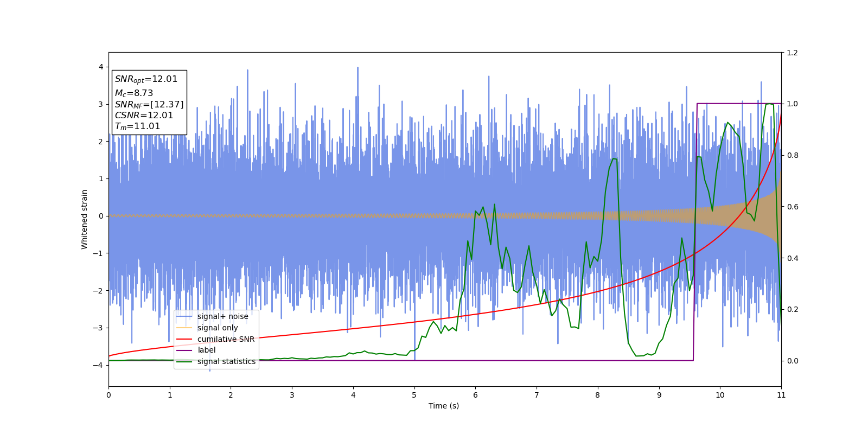Click green line sample in the legend
The width and height of the screenshot is (868, 434).
point(184,361)
